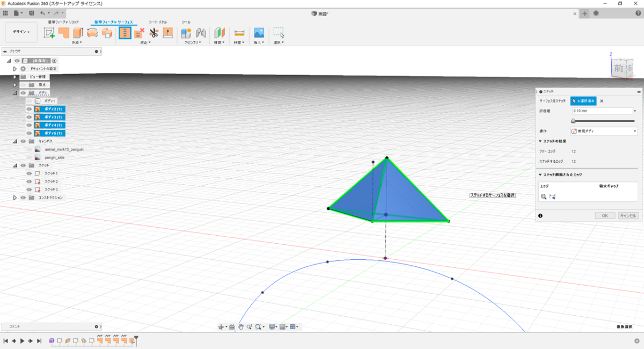Image resolution: width=644 pixels, height=349 pixels.
Task: Activate root component radio button
Action: click(54, 61)
